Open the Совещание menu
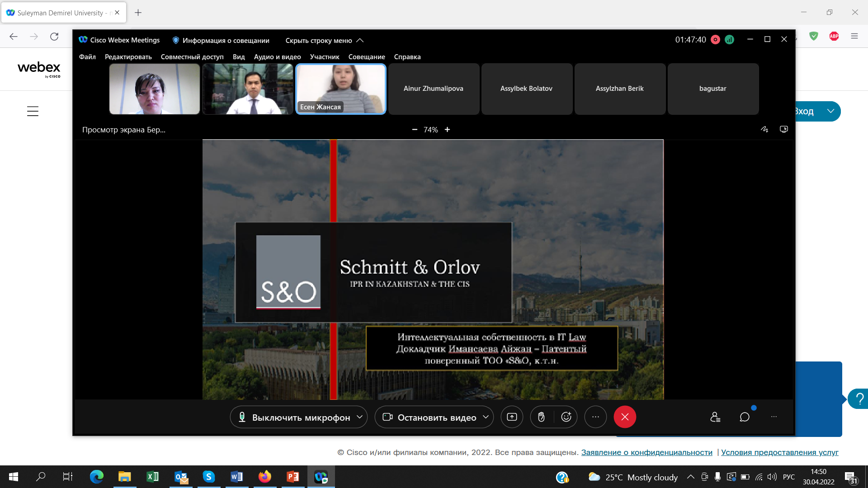The width and height of the screenshot is (868, 488). pos(367,57)
